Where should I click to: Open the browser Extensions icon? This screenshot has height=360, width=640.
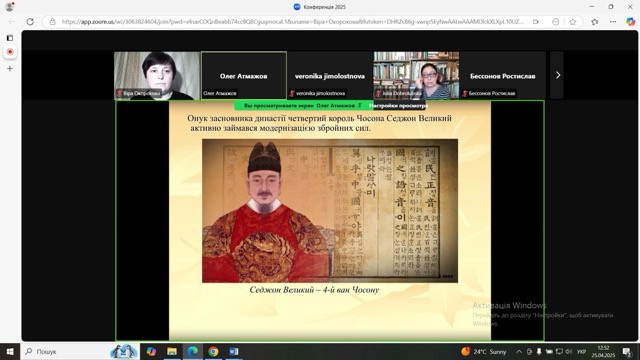pyautogui.click(x=595, y=22)
